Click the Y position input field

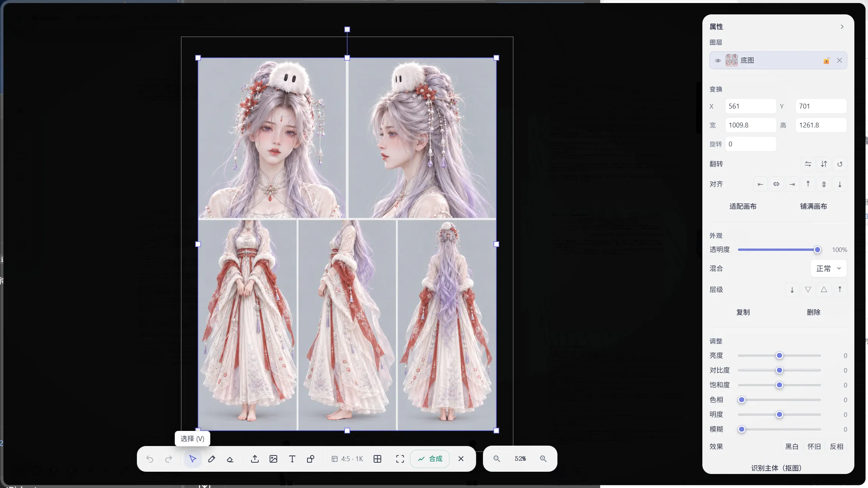click(x=821, y=106)
